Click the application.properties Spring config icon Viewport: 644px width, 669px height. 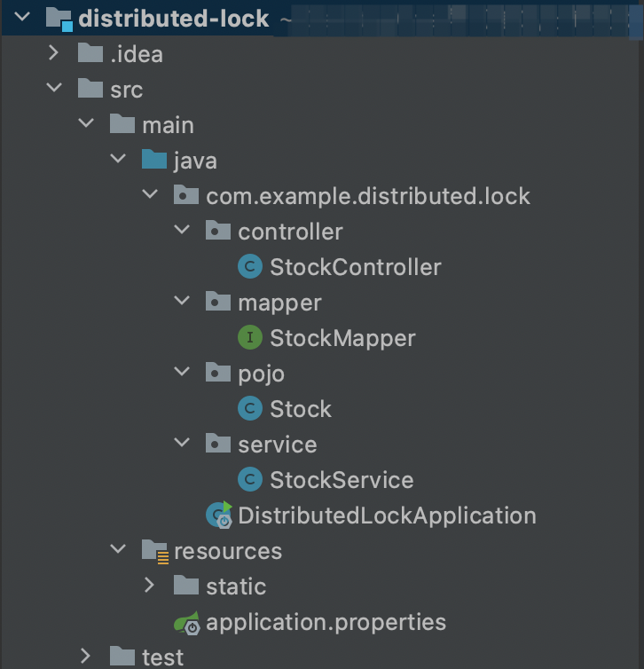tap(187, 623)
